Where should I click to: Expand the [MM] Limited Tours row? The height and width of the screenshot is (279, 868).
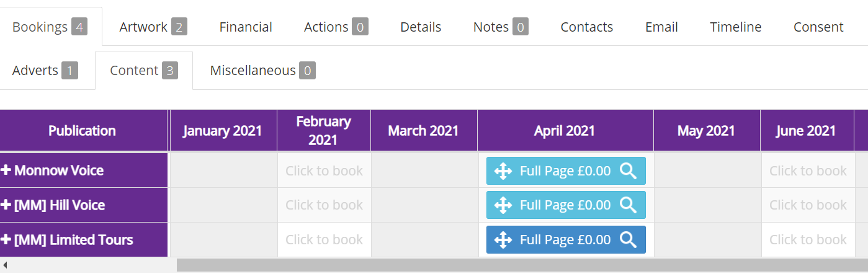pos(6,240)
